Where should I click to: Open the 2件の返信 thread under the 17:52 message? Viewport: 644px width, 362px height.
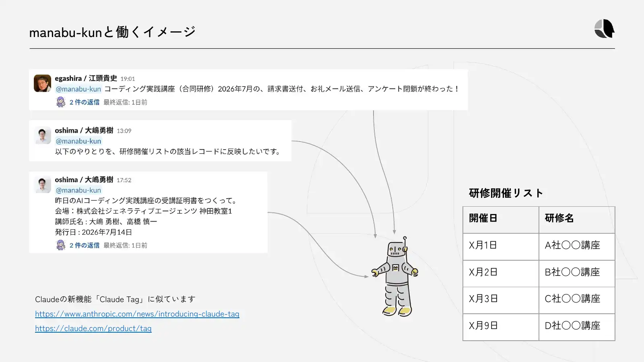pyautogui.click(x=85, y=245)
